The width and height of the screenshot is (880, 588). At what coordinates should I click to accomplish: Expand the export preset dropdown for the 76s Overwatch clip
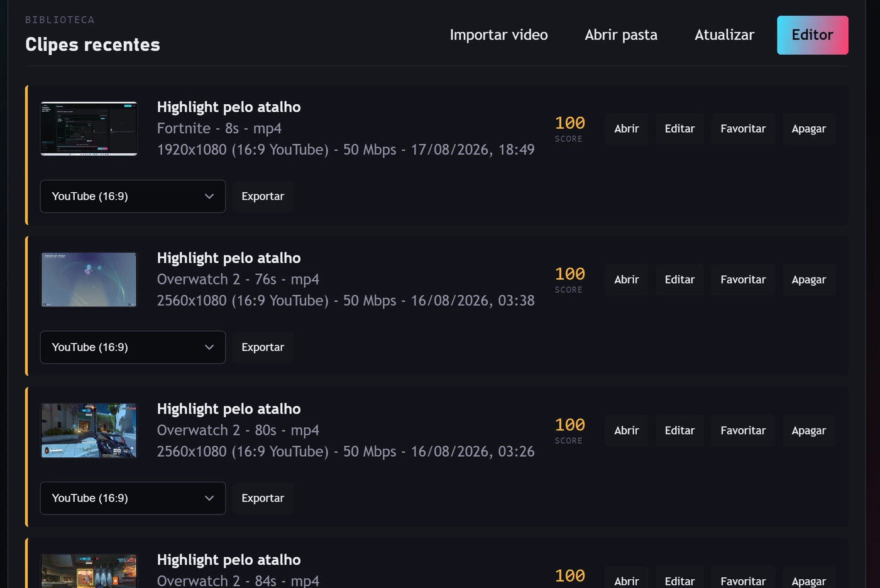coord(133,347)
